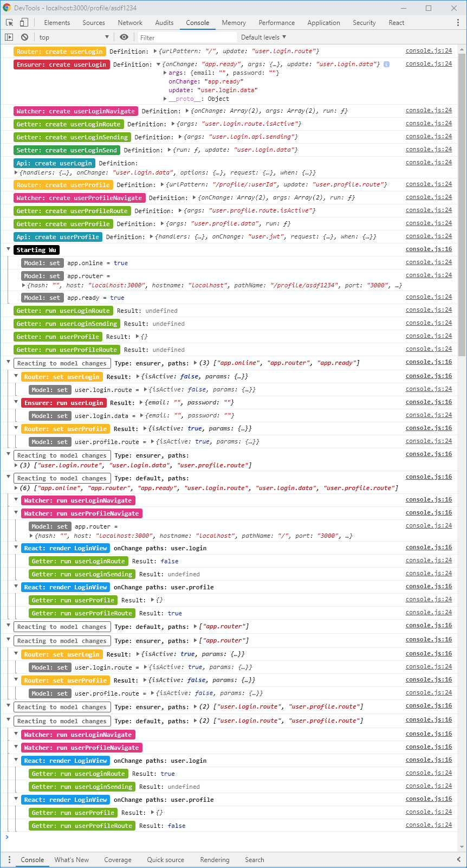Open console.js:24 link on first log row
Viewport: 467px width, 868px height.
pyautogui.click(x=429, y=51)
